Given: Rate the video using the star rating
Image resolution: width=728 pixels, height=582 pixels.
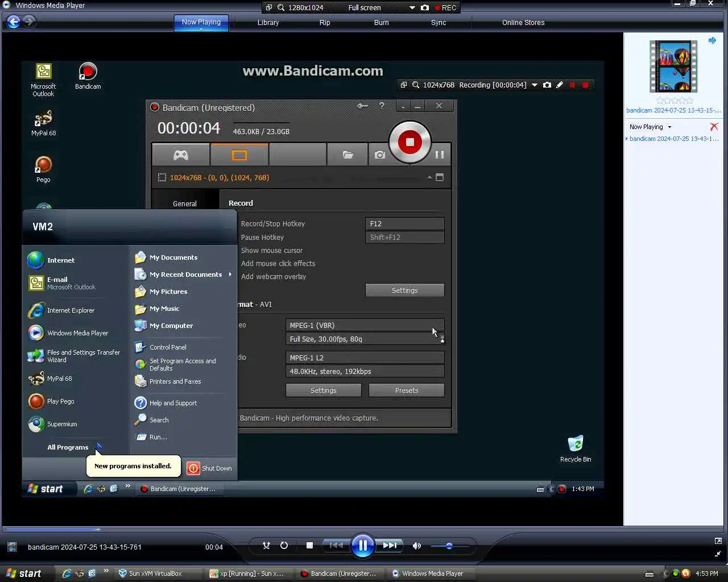Looking at the screenshot, I should tap(675, 100).
